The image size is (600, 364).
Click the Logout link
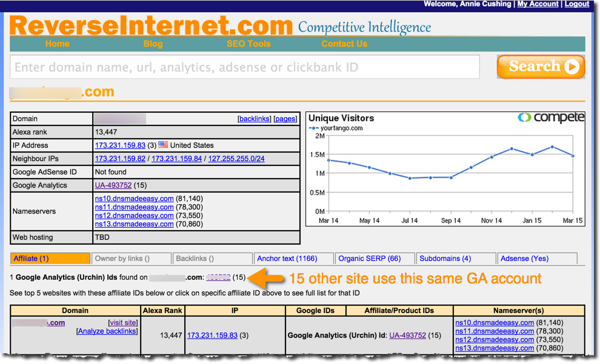point(576,4)
